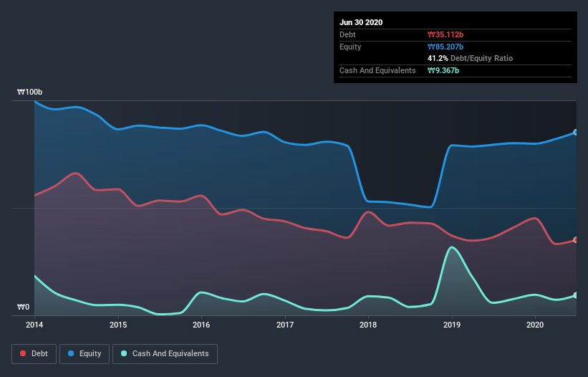Select the teal Cash endpoint marker

point(576,295)
